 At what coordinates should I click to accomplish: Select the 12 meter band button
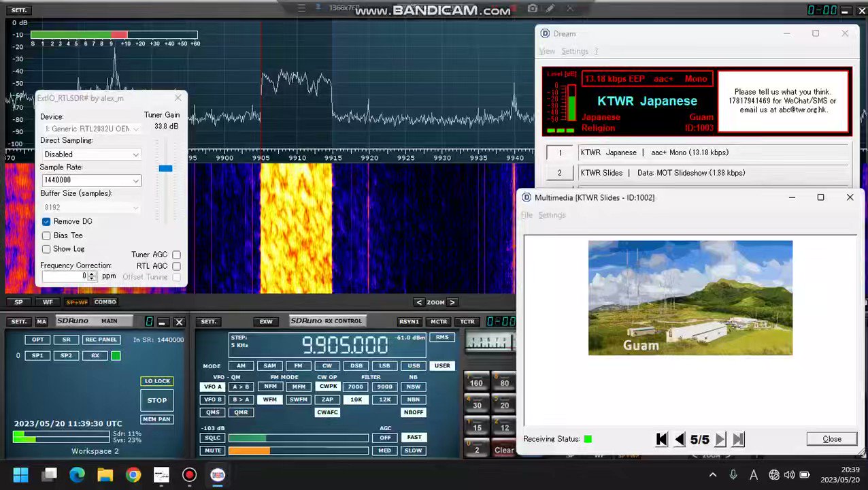[x=504, y=428]
